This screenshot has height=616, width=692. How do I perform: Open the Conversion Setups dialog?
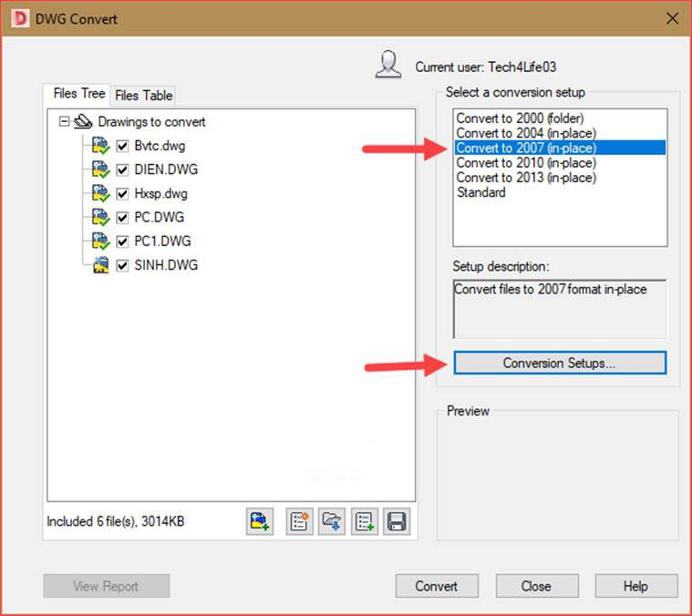[560, 363]
